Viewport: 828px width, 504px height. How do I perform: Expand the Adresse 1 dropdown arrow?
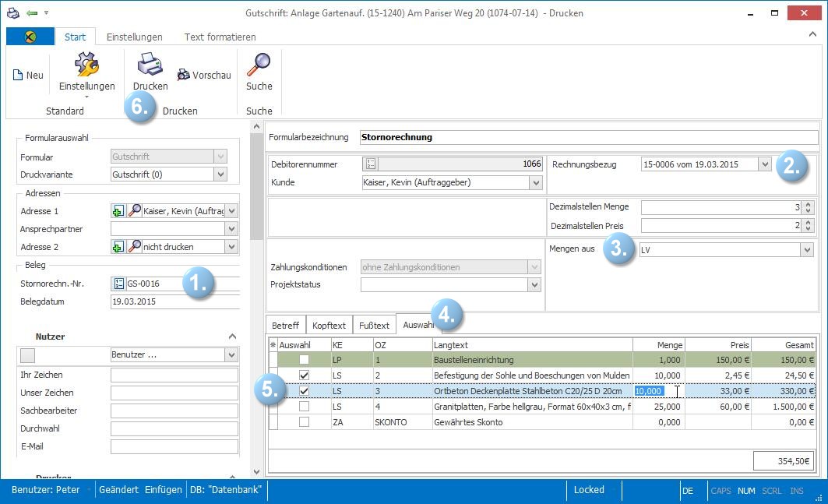[231, 211]
